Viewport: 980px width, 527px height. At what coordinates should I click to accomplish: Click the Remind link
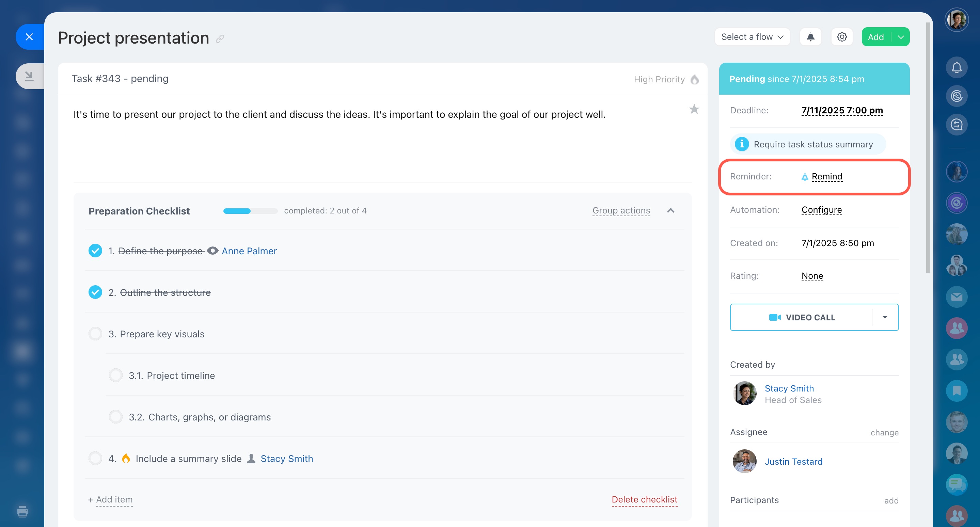[827, 176]
